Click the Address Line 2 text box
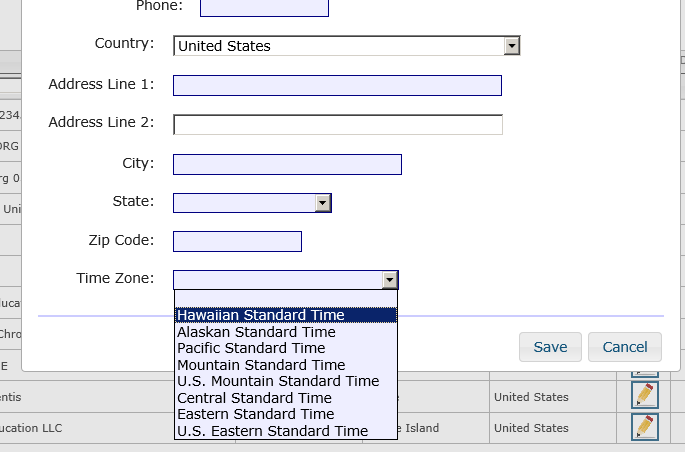Image resolution: width=685 pixels, height=452 pixels. pos(337,124)
